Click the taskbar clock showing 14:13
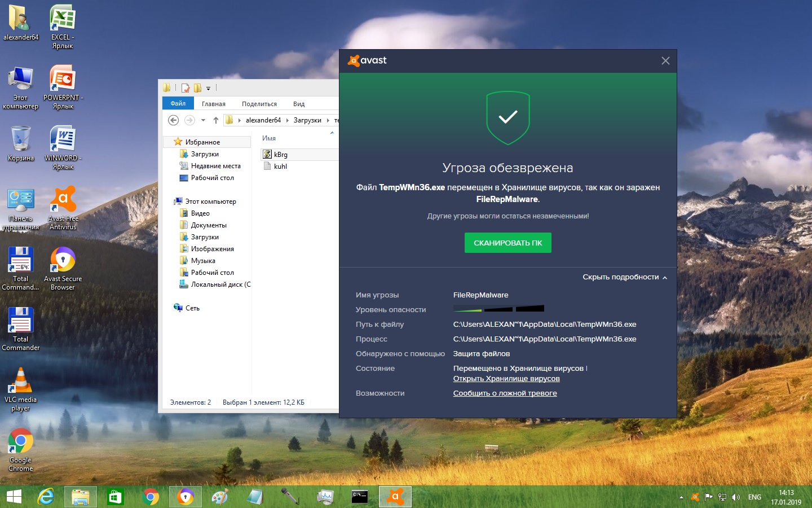This screenshot has height=508, width=812. click(x=786, y=497)
